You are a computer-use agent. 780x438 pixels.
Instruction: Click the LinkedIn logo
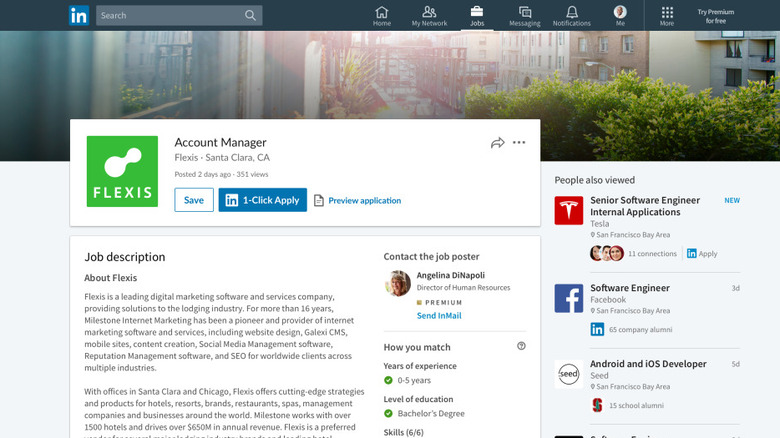coord(79,15)
